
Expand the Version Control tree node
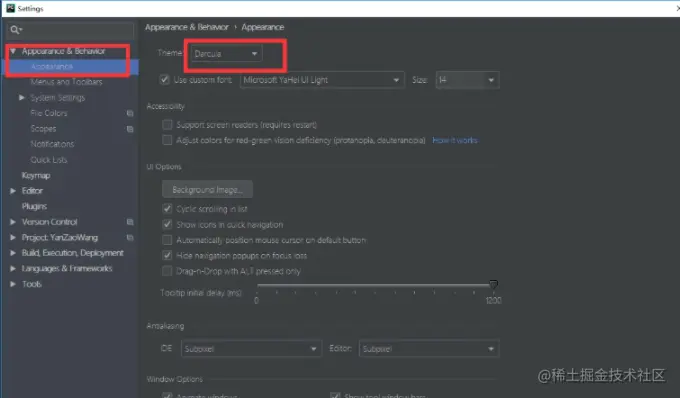13,222
